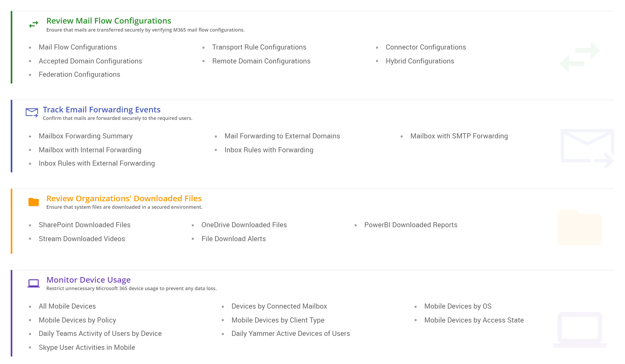The image size is (625, 364).
Task: Open Monitor Device Usage heading
Action: (x=88, y=280)
